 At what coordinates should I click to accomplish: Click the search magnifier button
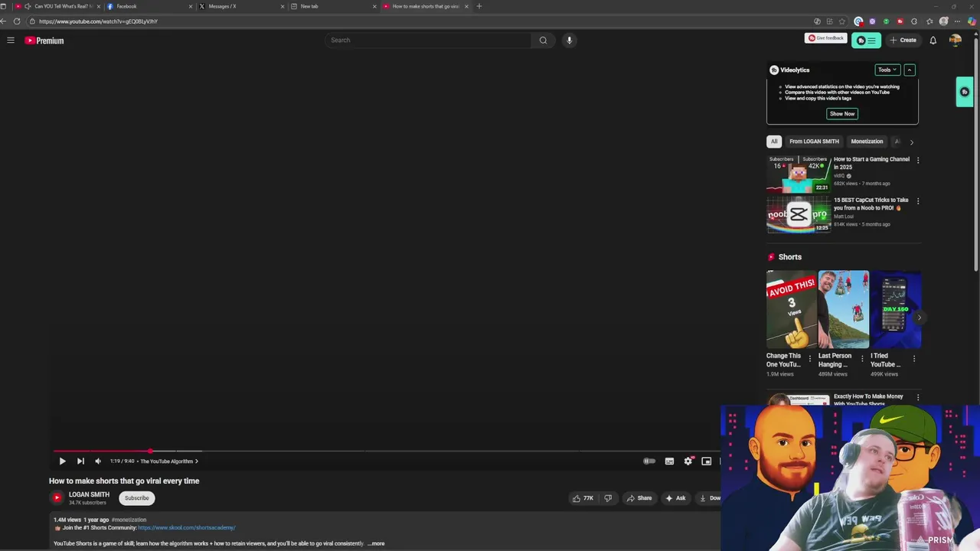point(543,40)
